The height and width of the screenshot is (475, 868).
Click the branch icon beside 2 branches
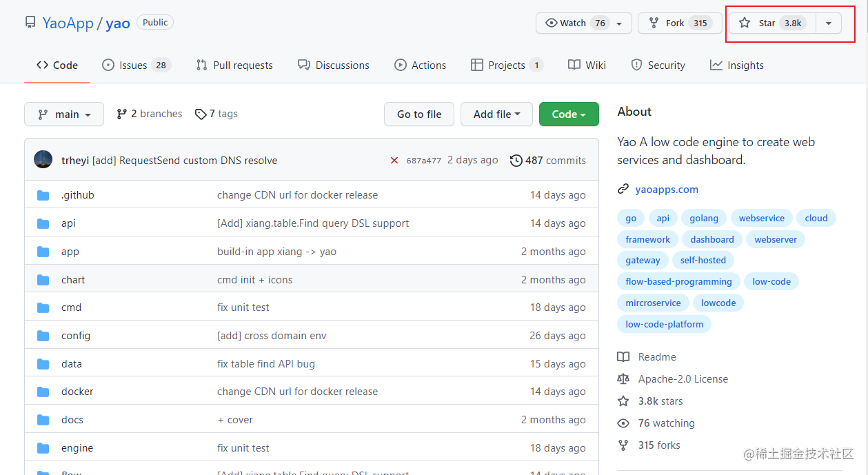click(122, 114)
